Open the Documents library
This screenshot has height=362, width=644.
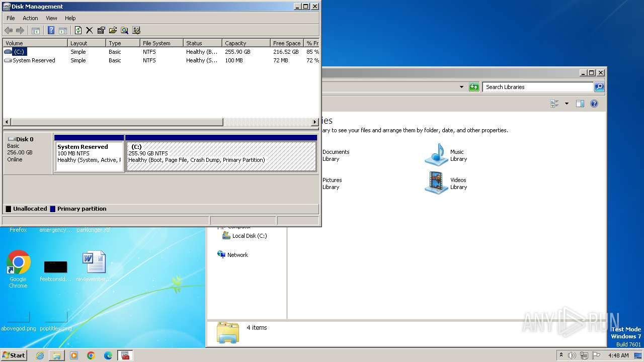(x=336, y=155)
